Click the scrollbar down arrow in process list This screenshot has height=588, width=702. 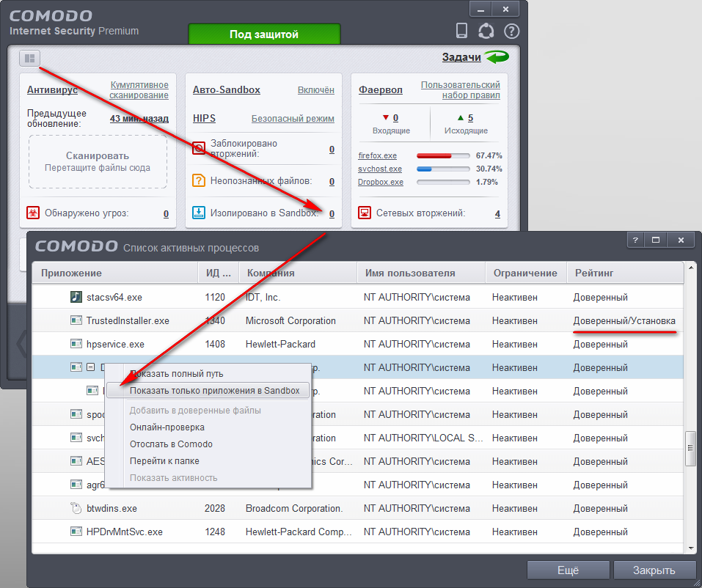(x=691, y=548)
